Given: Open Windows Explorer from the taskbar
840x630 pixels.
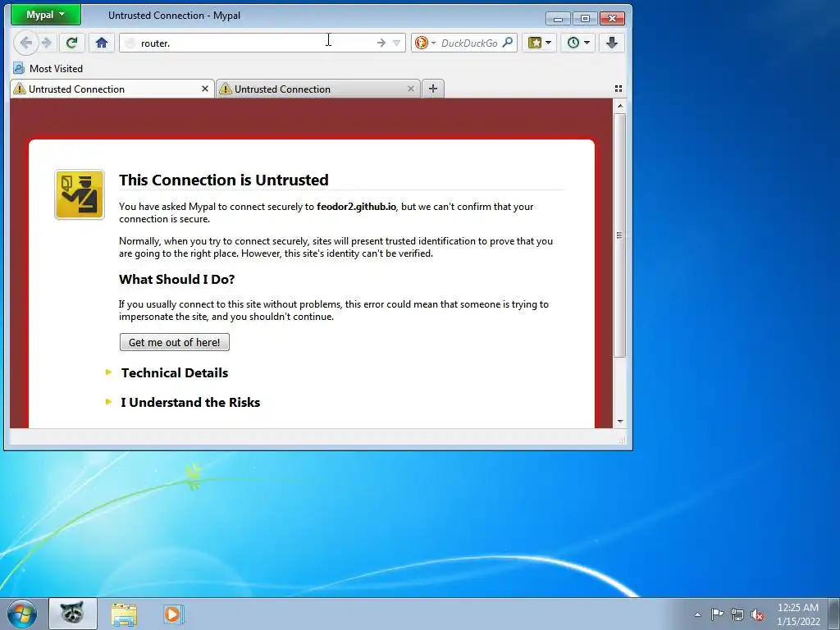Looking at the screenshot, I should [124, 614].
